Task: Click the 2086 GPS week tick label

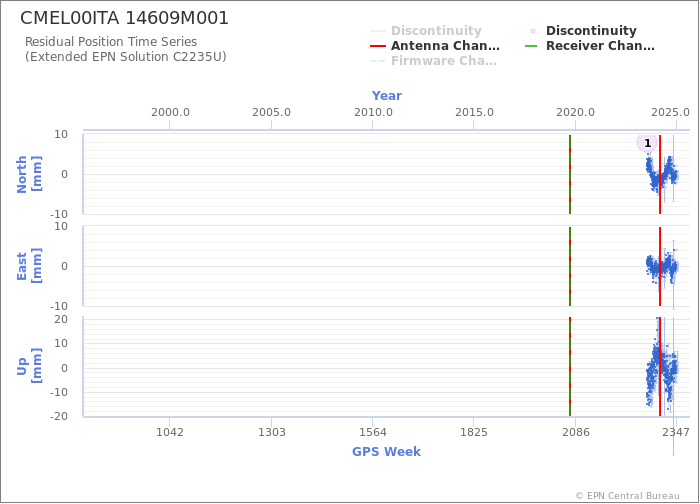Action: pyautogui.click(x=575, y=432)
